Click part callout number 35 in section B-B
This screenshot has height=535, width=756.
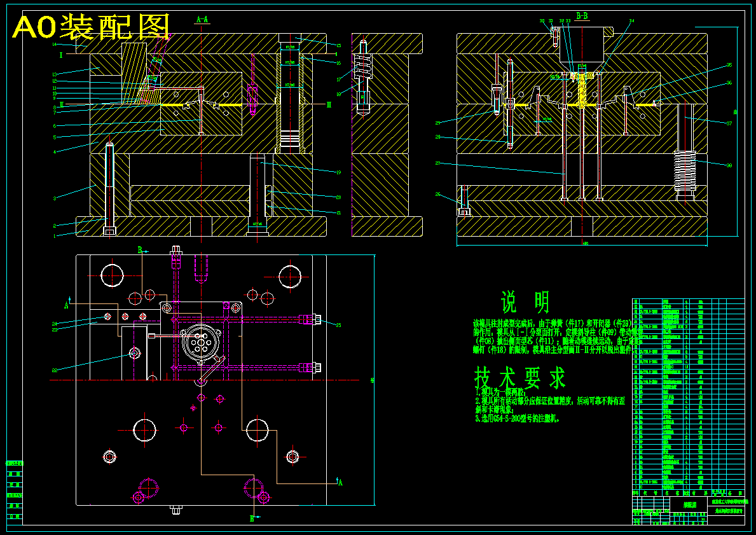[729, 65]
